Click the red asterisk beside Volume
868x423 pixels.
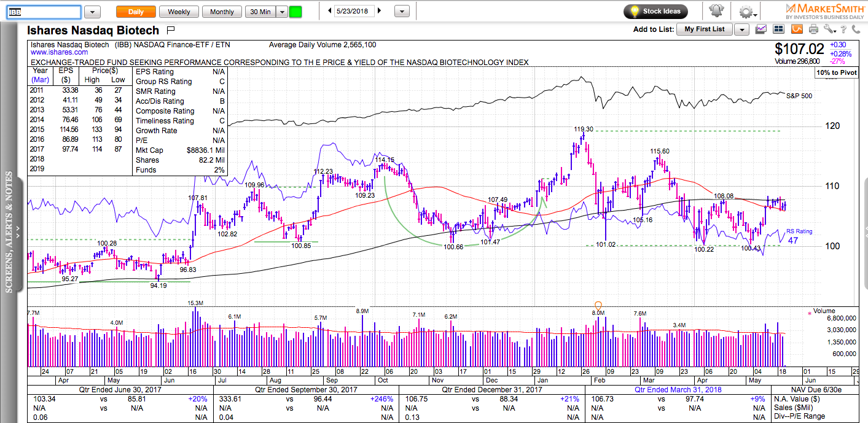point(809,313)
